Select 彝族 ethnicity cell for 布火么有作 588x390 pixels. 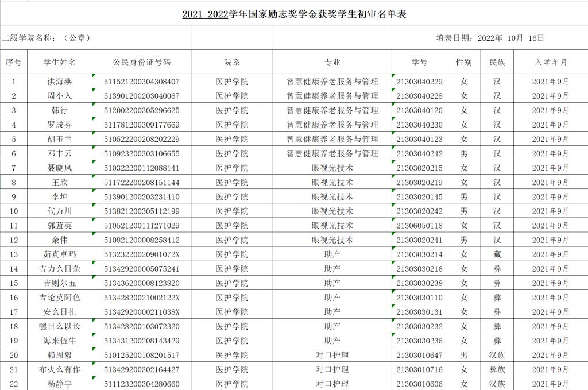[497, 369]
